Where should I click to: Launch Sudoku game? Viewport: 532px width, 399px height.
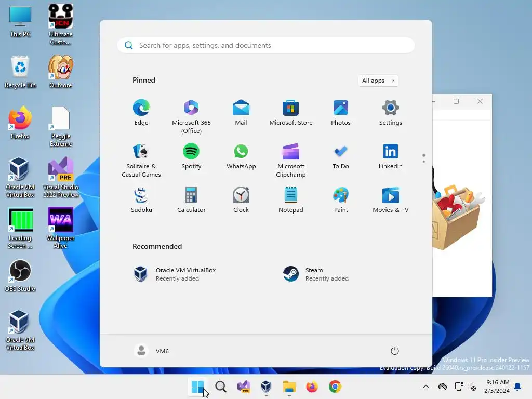(141, 200)
